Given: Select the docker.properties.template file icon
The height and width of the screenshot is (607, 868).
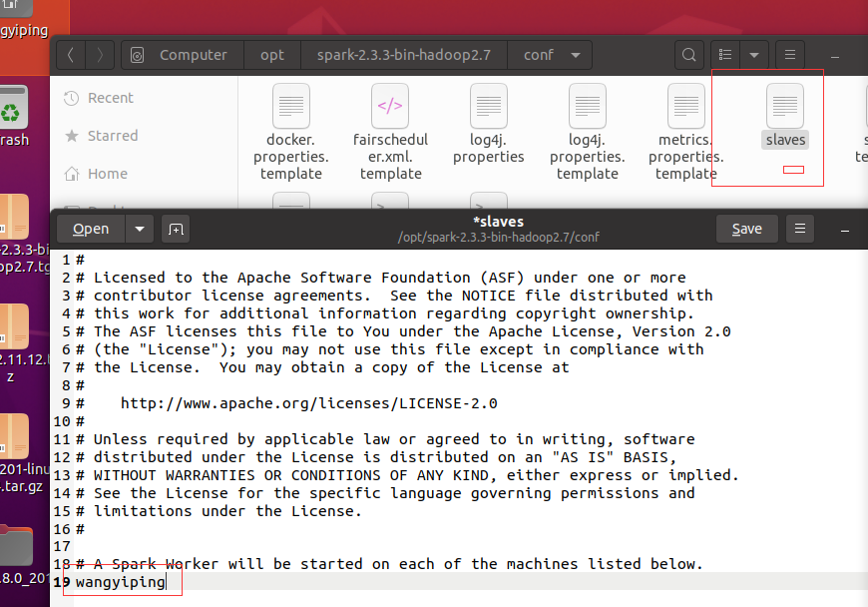Looking at the screenshot, I should pos(290,105).
